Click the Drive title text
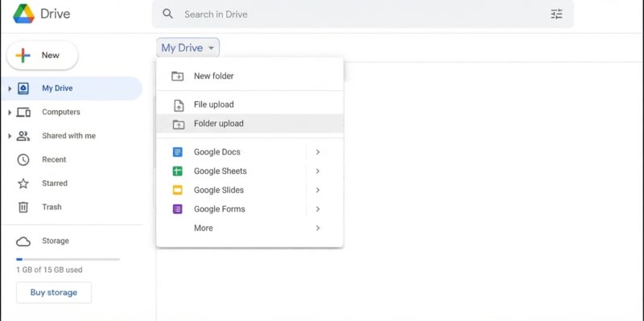 [56, 14]
